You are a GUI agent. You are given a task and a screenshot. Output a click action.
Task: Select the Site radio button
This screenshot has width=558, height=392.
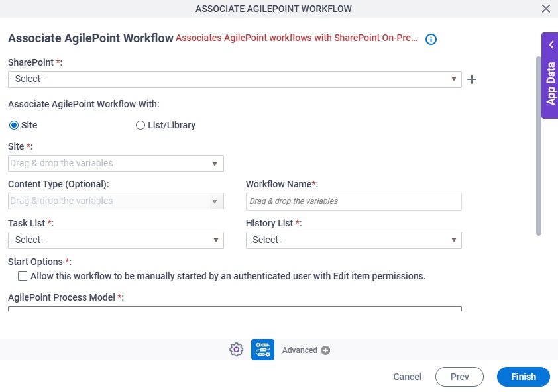point(14,125)
